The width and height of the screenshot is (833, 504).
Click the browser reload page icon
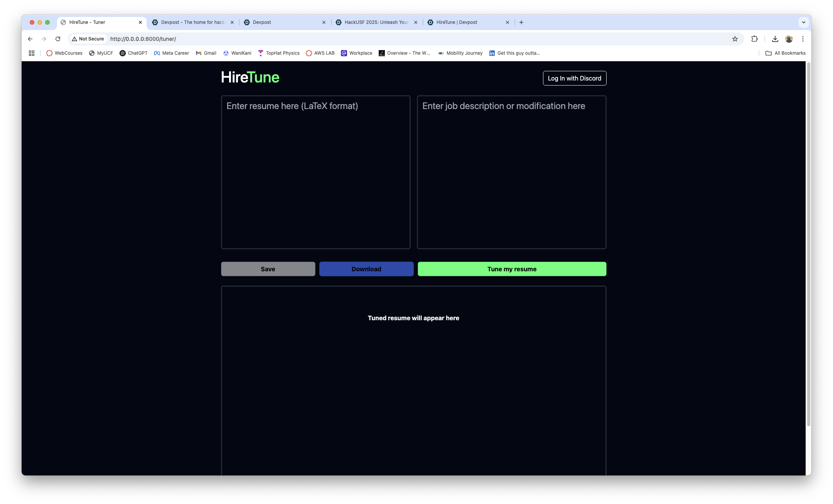tap(58, 39)
